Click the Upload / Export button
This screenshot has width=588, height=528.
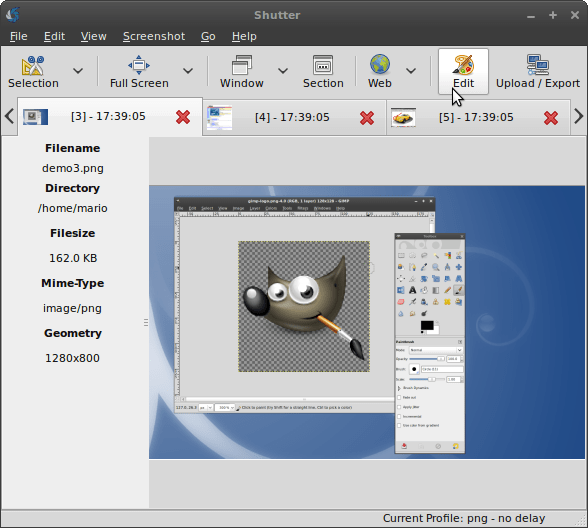coord(538,72)
